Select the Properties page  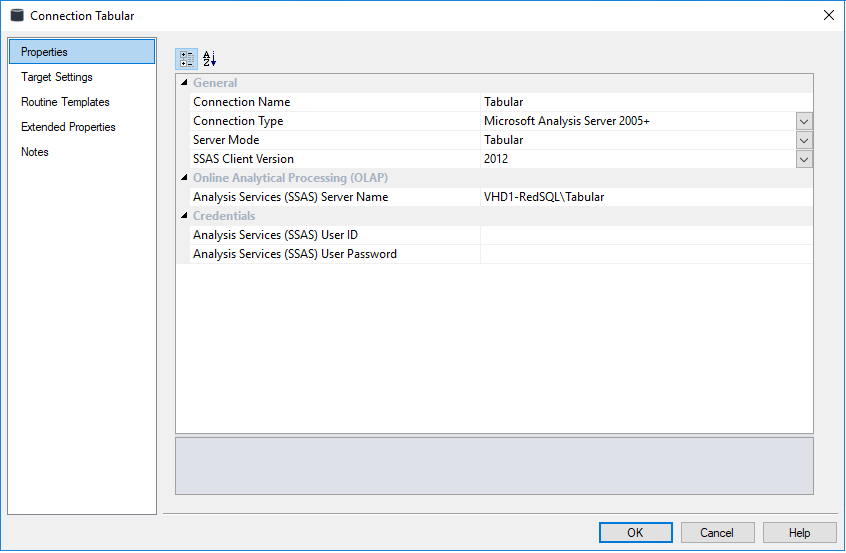(82, 52)
